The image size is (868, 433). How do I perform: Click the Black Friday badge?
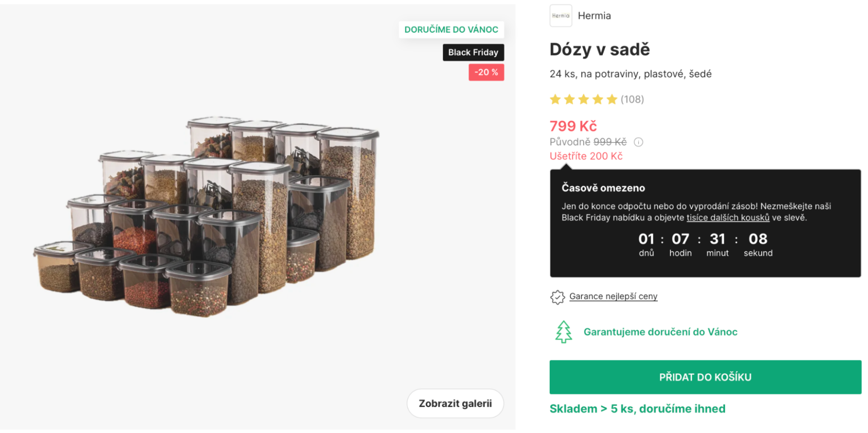click(x=473, y=52)
